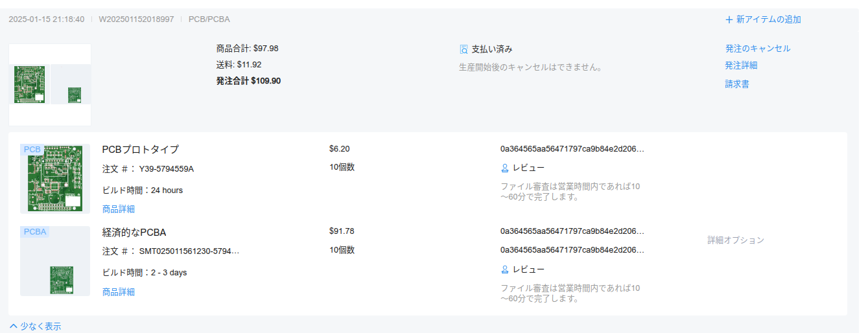
Task: Click timestamp 2025-01-15 21:18:40
Action: click(46, 19)
